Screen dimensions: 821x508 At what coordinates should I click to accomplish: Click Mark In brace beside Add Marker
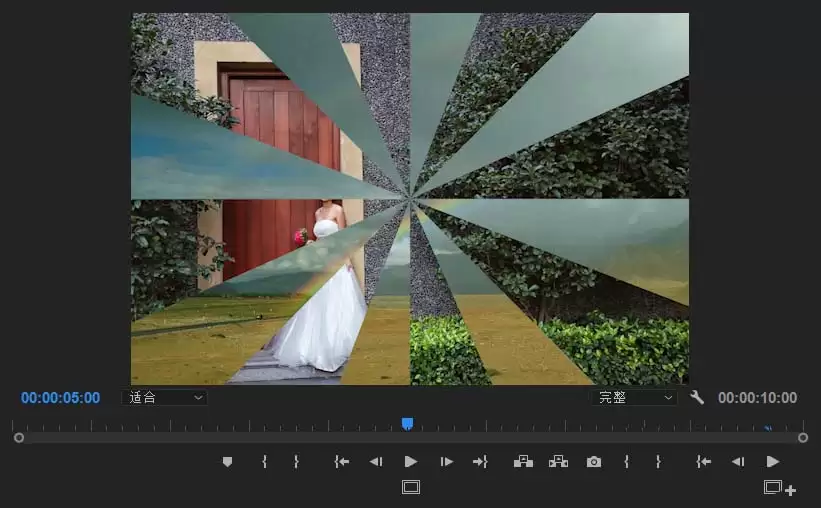(x=264, y=461)
